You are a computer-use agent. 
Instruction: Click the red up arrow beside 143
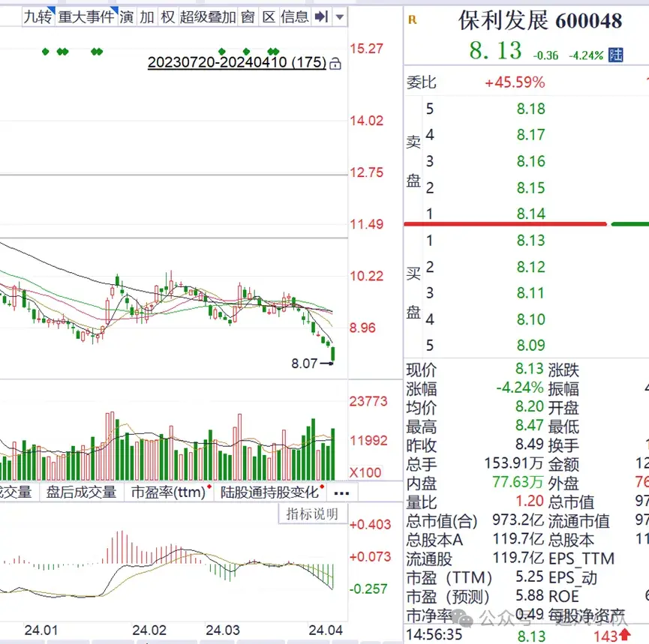(625, 634)
